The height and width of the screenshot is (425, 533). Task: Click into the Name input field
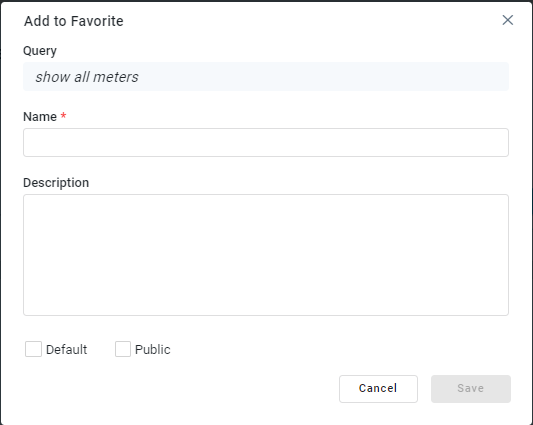(x=266, y=142)
